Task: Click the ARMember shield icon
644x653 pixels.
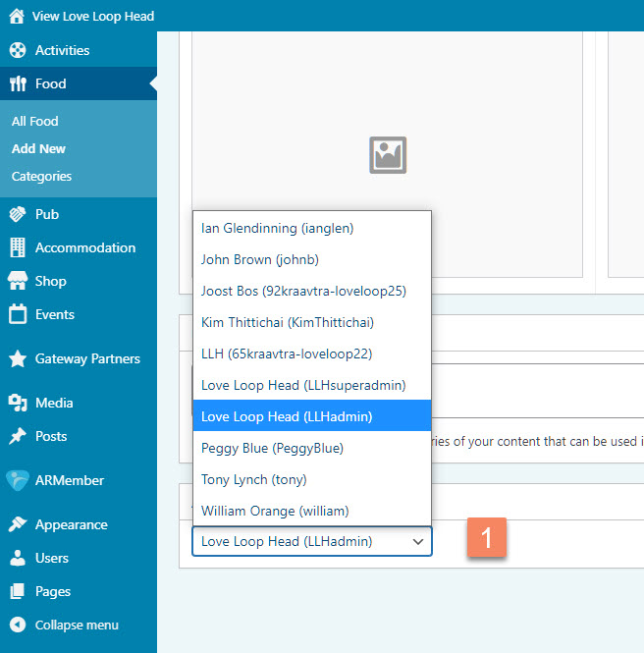Action: point(17,480)
